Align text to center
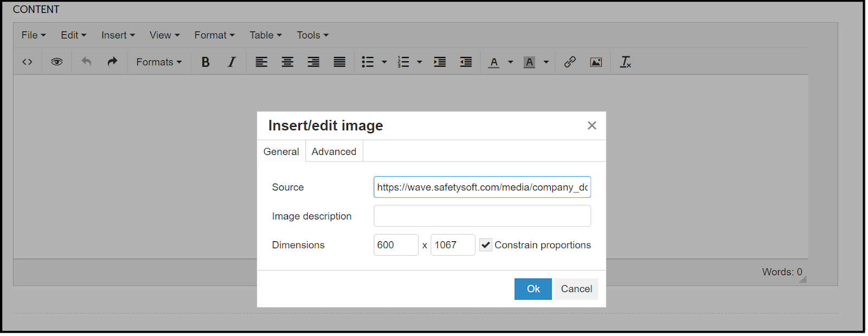The height and width of the screenshot is (336, 868). 288,62
